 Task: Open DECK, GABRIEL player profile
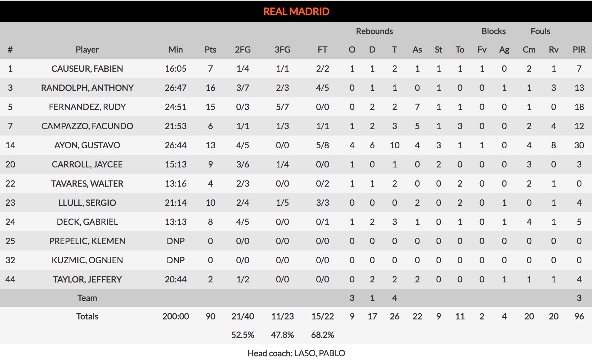click(87, 222)
